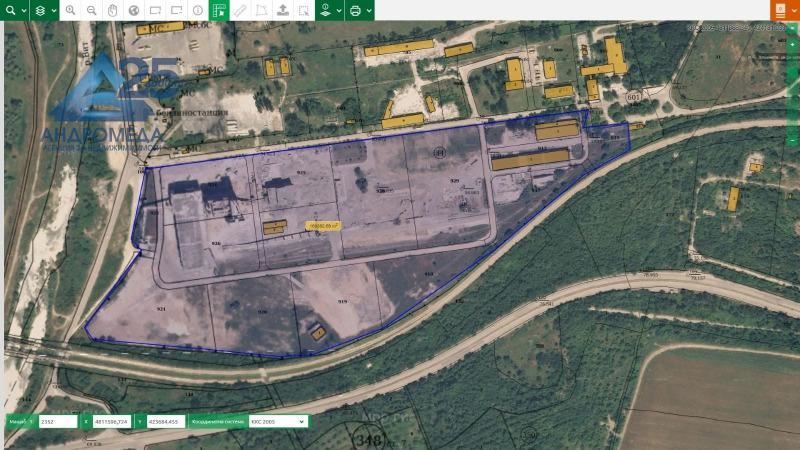Click the yellow area label on parcel
This screenshot has width=800, height=450.
324,225
